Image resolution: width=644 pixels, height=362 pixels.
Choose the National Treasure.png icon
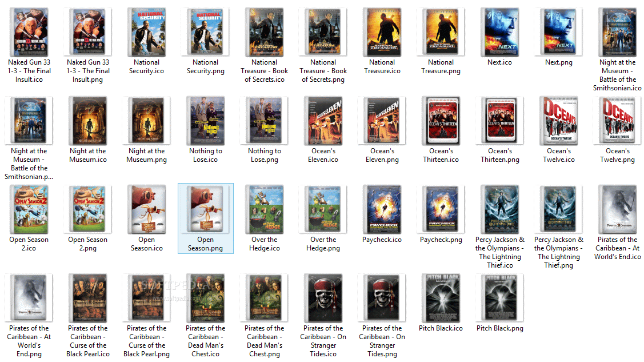(x=441, y=32)
